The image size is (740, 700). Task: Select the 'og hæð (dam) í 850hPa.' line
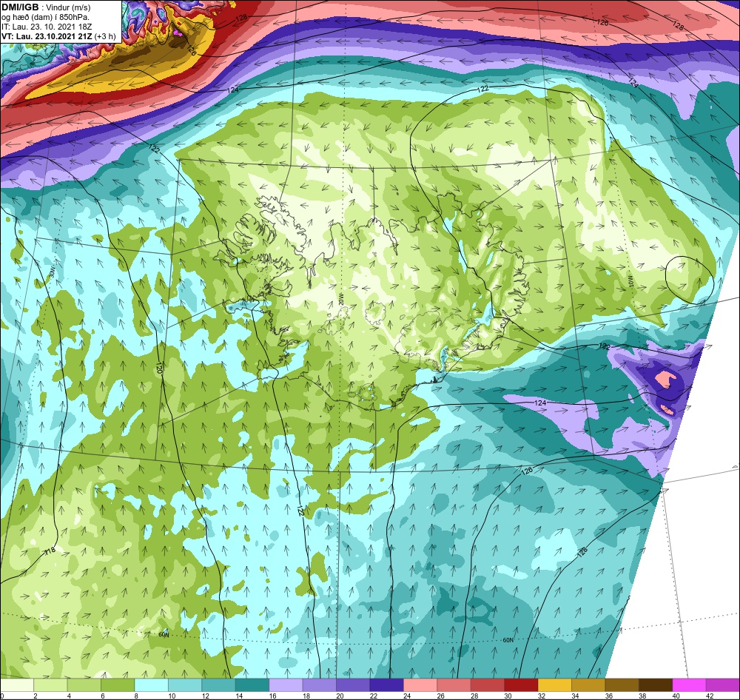[x=46, y=18]
